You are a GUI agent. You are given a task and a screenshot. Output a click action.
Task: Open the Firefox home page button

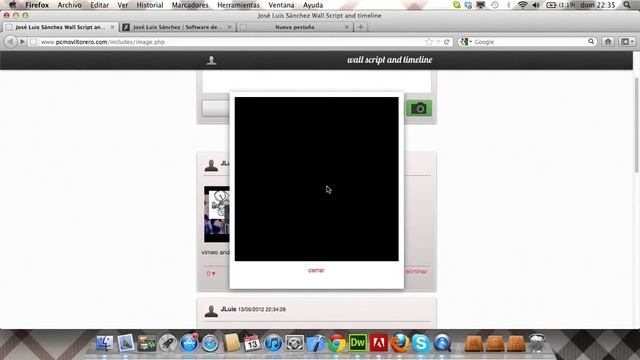(x=608, y=42)
